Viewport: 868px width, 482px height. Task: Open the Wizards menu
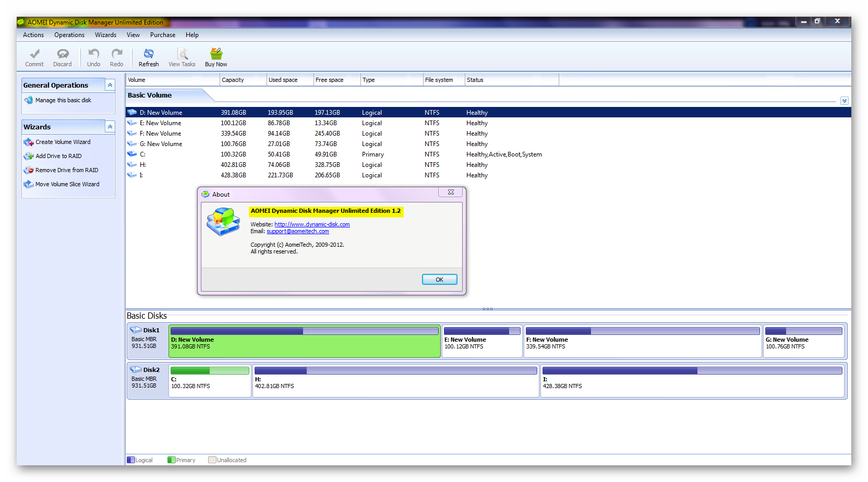(x=105, y=35)
